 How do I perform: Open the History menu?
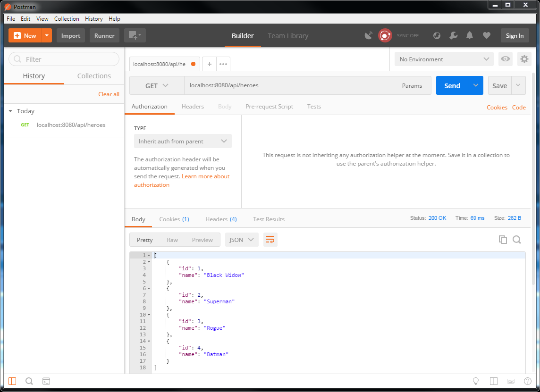point(93,18)
